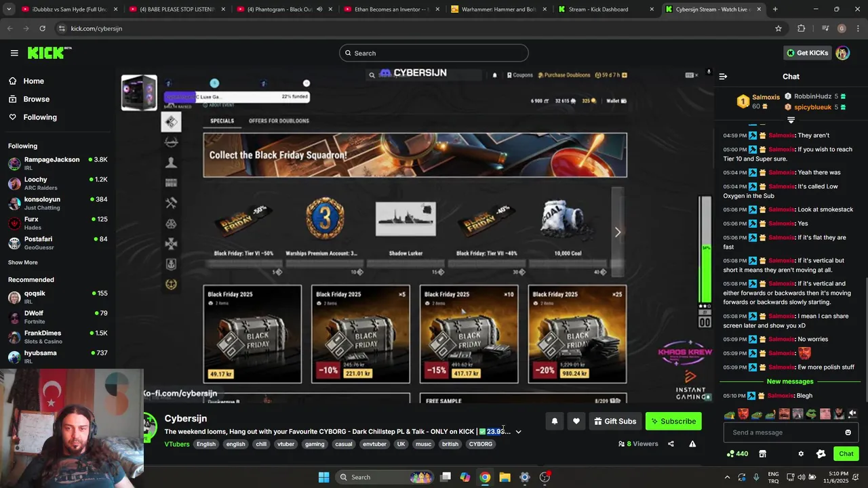This screenshot has height=488, width=868.
Task: Click Get KICKs button
Action: click(807, 53)
